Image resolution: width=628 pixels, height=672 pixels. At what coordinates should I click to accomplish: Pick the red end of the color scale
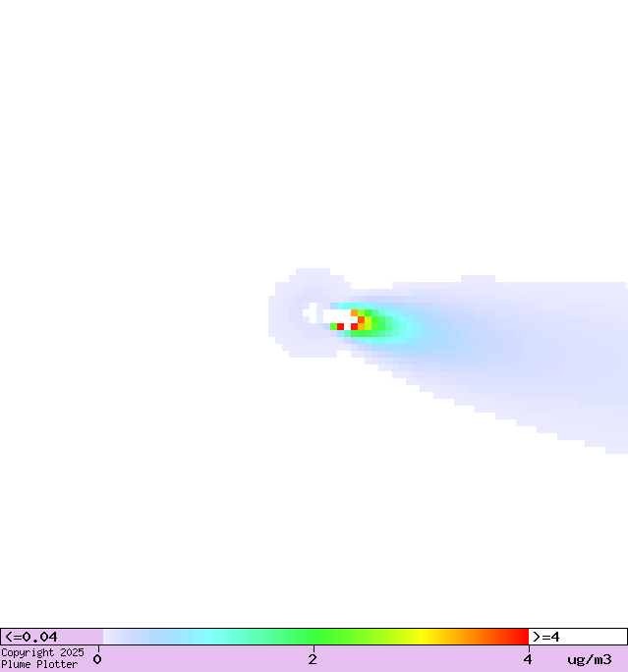[x=519, y=637]
